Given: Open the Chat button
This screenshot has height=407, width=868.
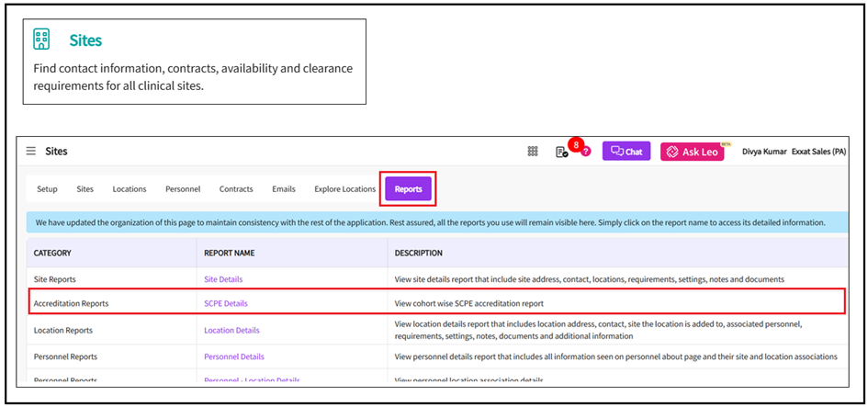Looking at the screenshot, I should 626,152.
